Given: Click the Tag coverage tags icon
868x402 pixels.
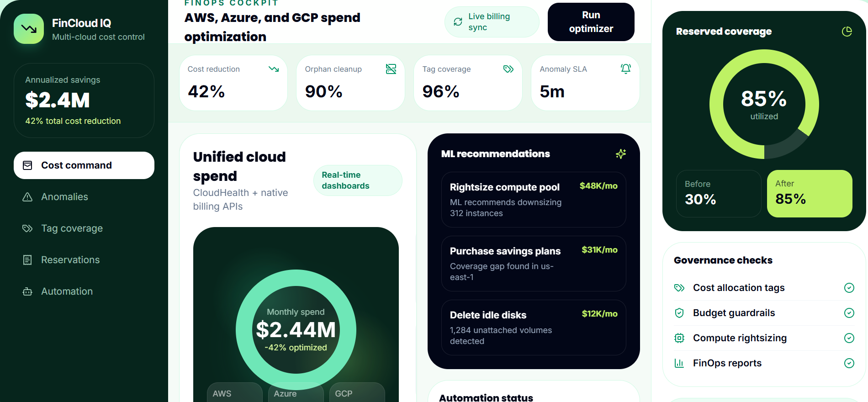Looking at the screenshot, I should coord(508,69).
